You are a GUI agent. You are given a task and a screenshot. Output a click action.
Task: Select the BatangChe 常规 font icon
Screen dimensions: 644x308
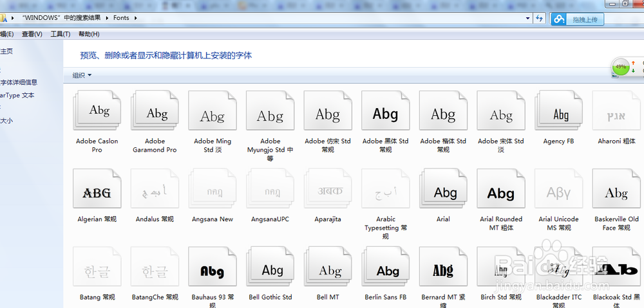tap(155, 266)
